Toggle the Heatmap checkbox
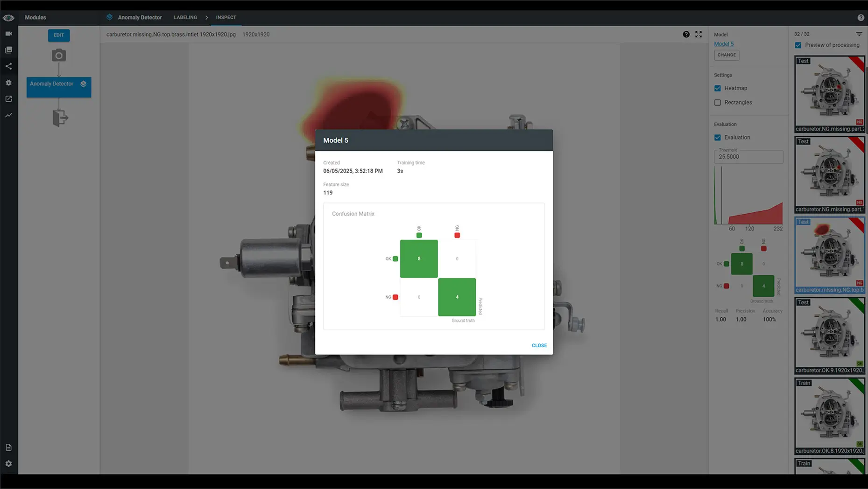 click(x=718, y=88)
